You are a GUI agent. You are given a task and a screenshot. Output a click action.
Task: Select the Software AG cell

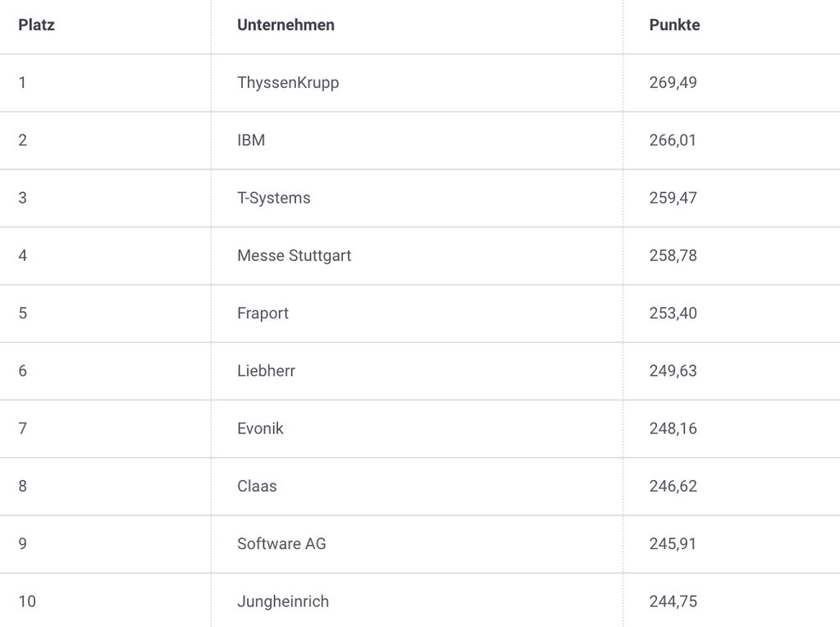(x=281, y=543)
